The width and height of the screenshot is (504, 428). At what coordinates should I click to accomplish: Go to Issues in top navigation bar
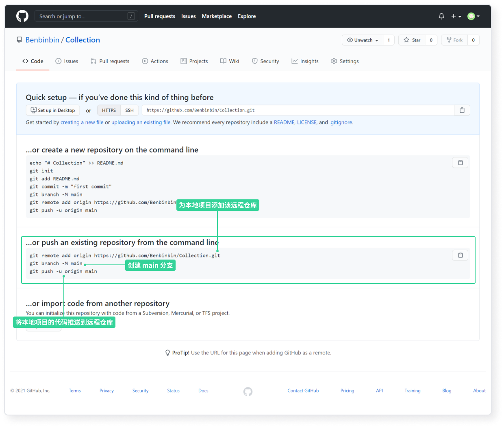[189, 16]
